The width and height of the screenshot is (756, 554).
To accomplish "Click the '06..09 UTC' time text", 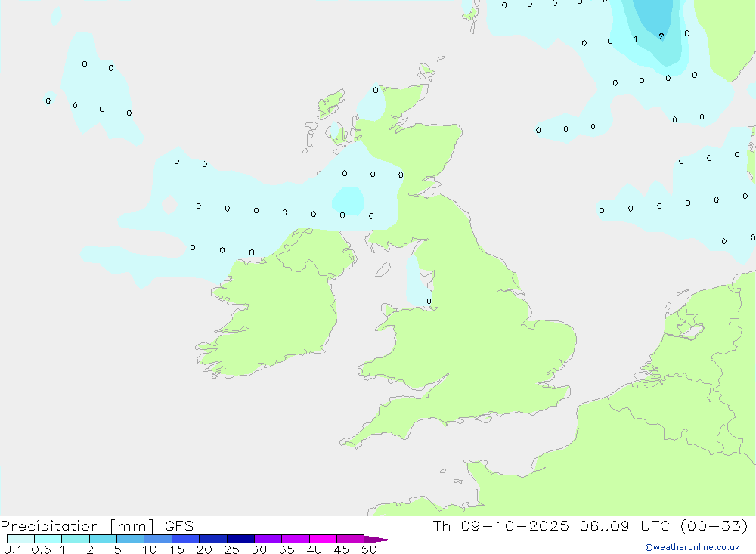I will click(x=625, y=526).
